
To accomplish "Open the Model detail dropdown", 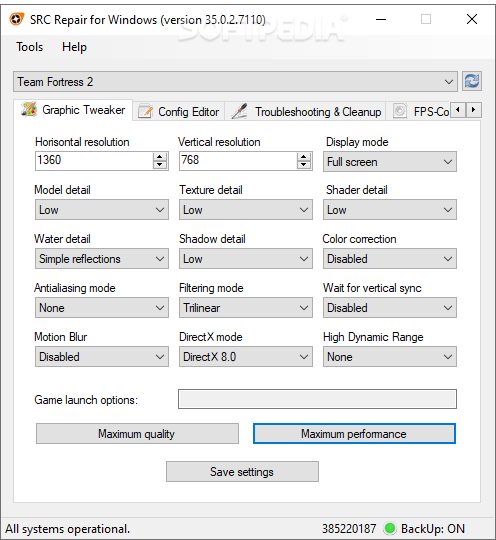I will point(102,209).
